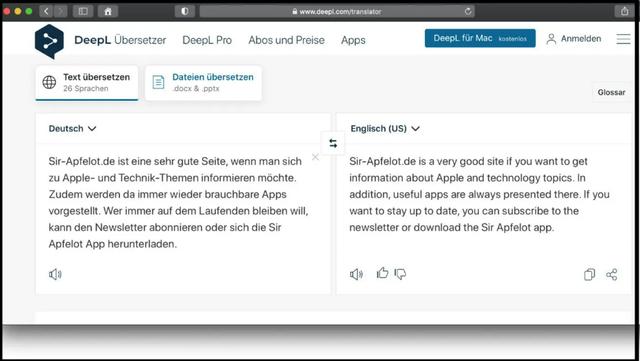The image size is (640, 361).
Task: Listen to the German source text
Action: [55, 274]
